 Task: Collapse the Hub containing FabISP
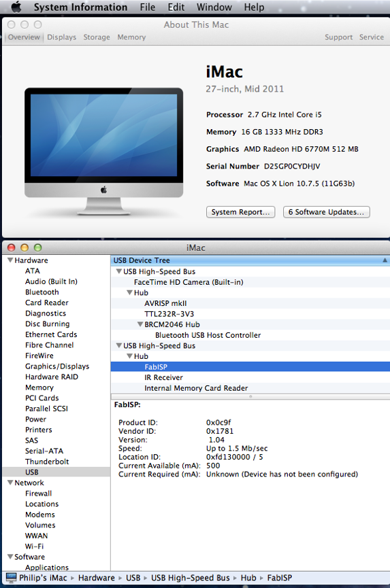click(x=129, y=356)
